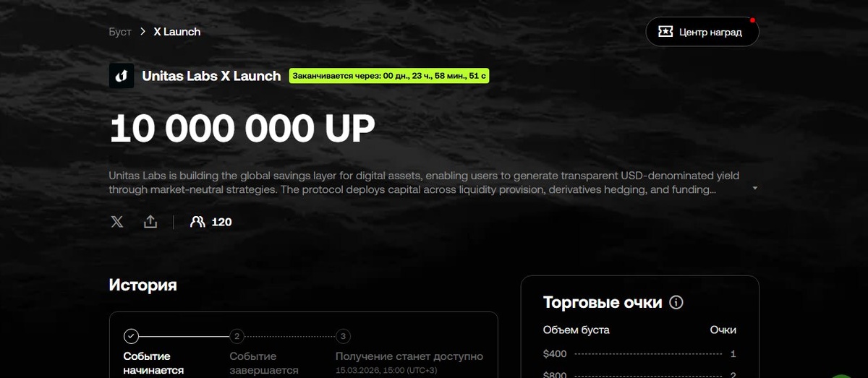
Task: Click the Объем буста column header
Action: click(576, 330)
